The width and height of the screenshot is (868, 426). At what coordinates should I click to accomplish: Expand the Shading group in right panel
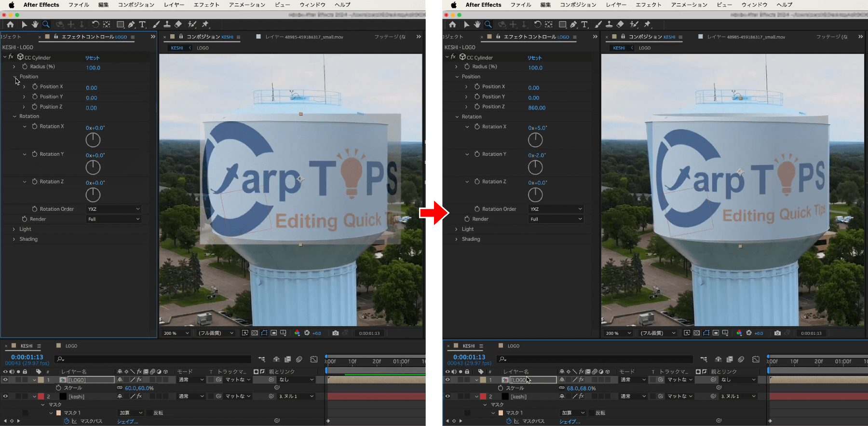click(x=456, y=239)
